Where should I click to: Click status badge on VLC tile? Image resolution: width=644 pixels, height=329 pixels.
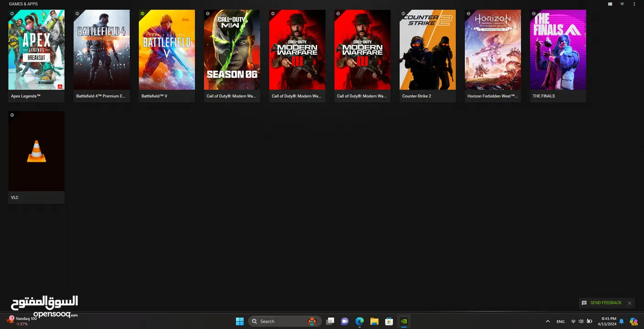pos(12,115)
